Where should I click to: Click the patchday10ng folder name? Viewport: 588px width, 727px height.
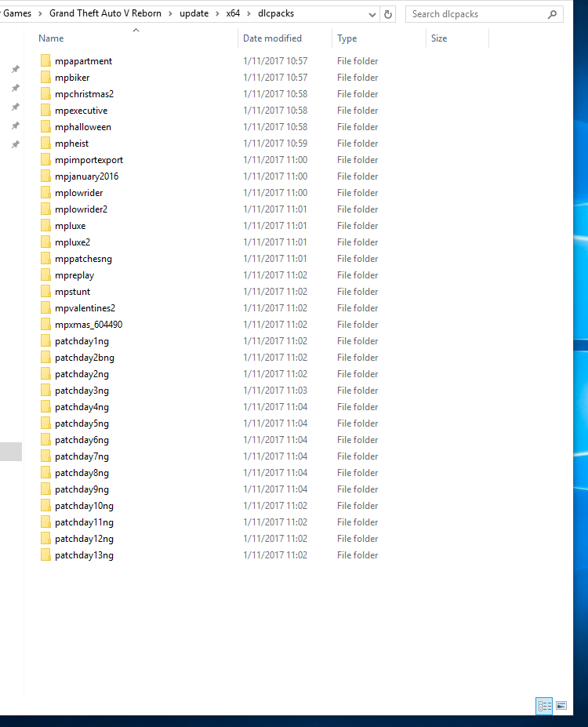[x=84, y=505]
